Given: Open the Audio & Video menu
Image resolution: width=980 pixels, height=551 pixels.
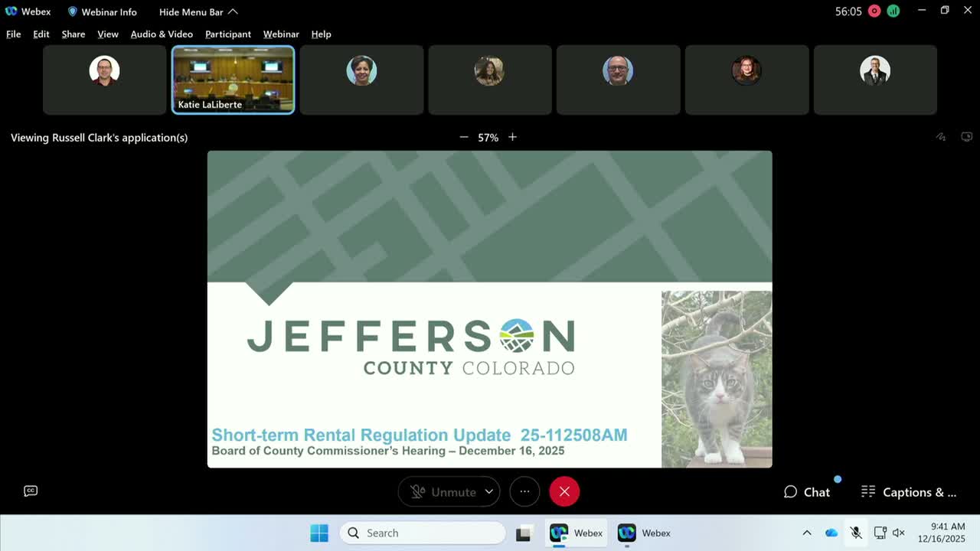Looking at the screenshot, I should pyautogui.click(x=162, y=34).
